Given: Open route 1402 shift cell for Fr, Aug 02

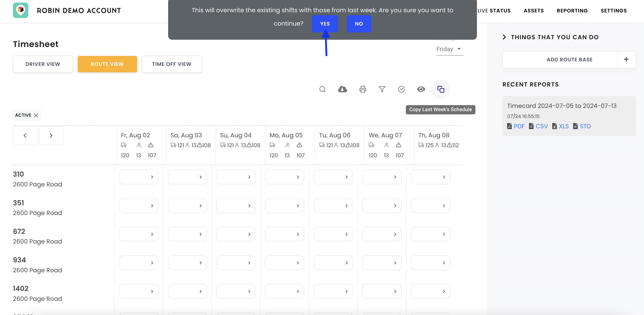Looking at the screenshot, I should click(139, 291).
